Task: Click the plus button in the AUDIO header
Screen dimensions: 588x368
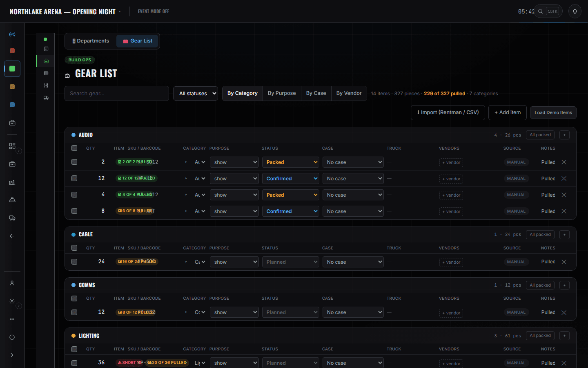Action: (x=565, y=135)
